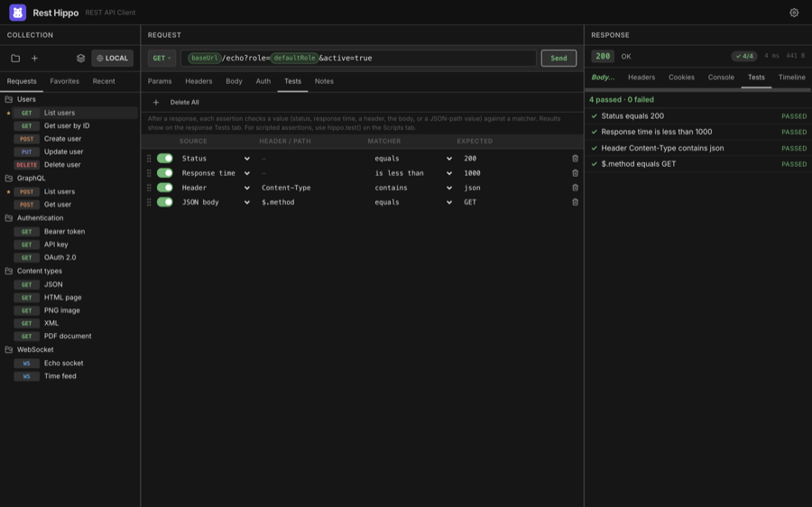This screenshot has height=507, width=812.
Task: Click checkmark beside Status equals 200 result
Action: (595, 116)
